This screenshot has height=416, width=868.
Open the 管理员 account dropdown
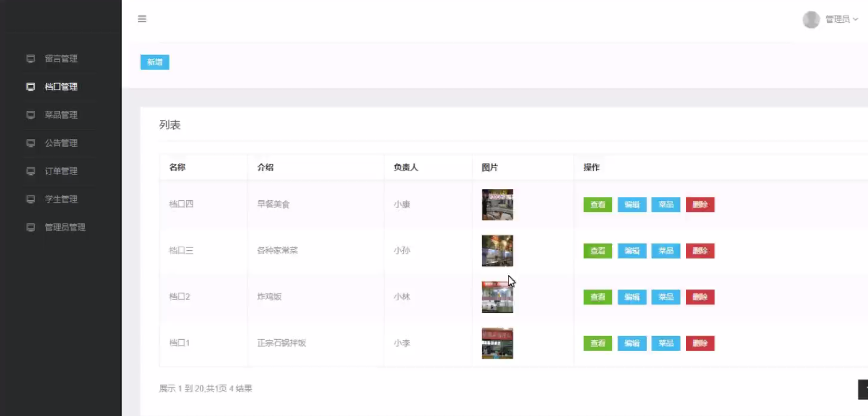pos(841,20)
